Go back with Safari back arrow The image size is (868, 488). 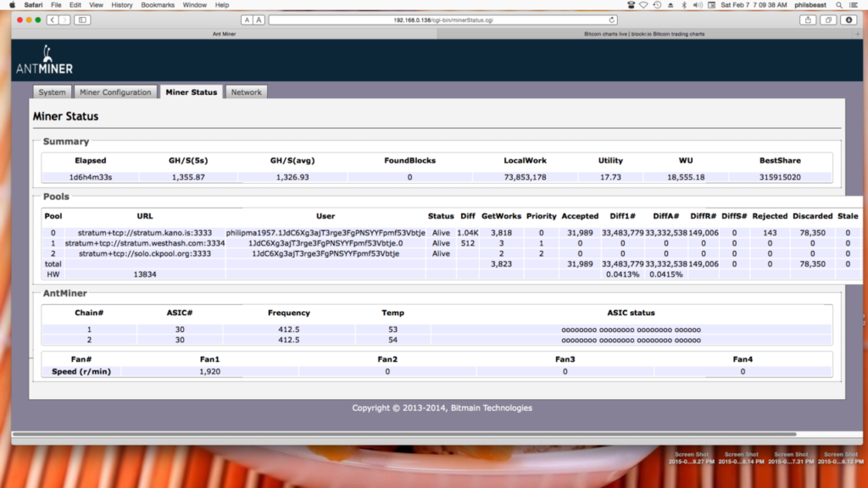coord(52,20)
